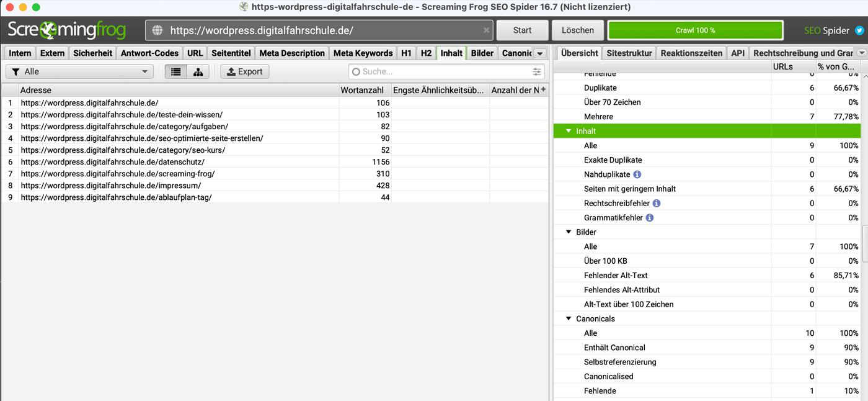868x401 pixels.
Task: Collapse the Canonicals section
Action: [569, 318]
